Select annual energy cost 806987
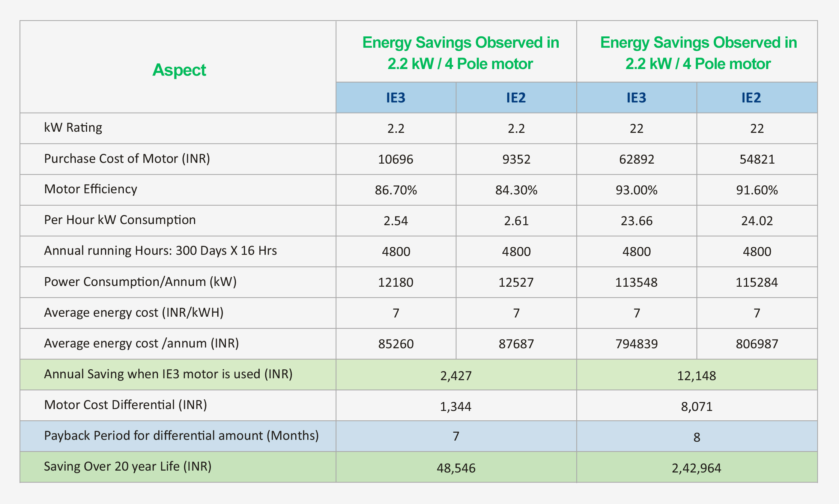839x504 pixels. point(757,344)
